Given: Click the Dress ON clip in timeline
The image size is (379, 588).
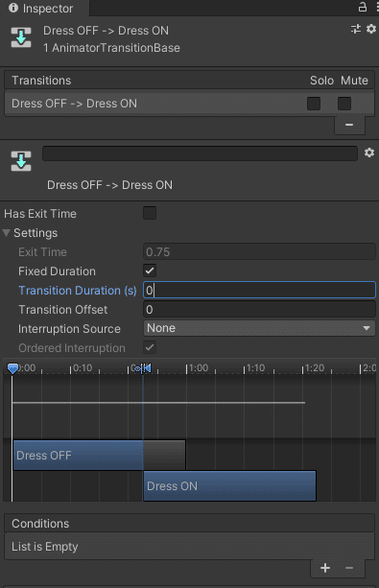Looking at the screenshot, I should [229, 486].
